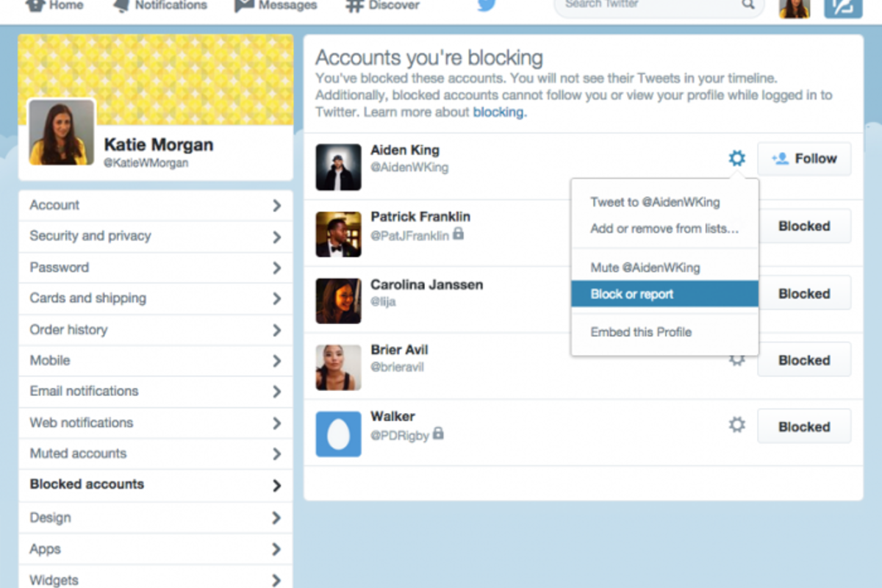View Notifications via the bell icon

point(159,6)
